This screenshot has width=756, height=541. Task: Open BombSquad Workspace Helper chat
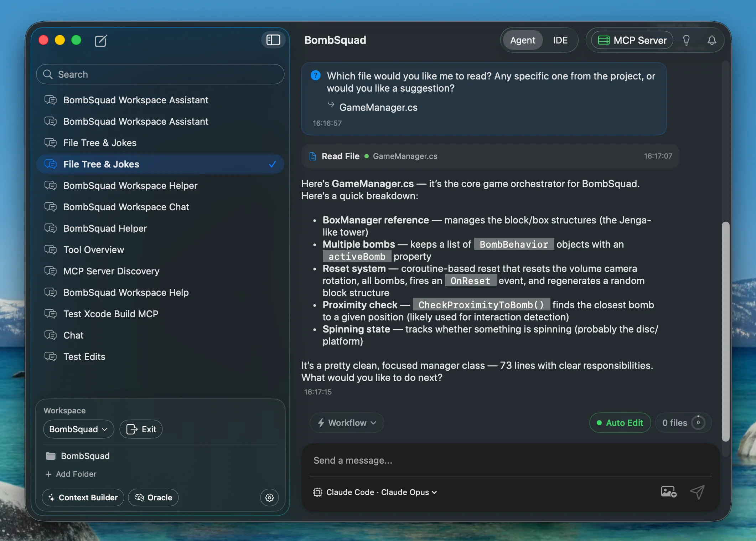tap(160, 185)
